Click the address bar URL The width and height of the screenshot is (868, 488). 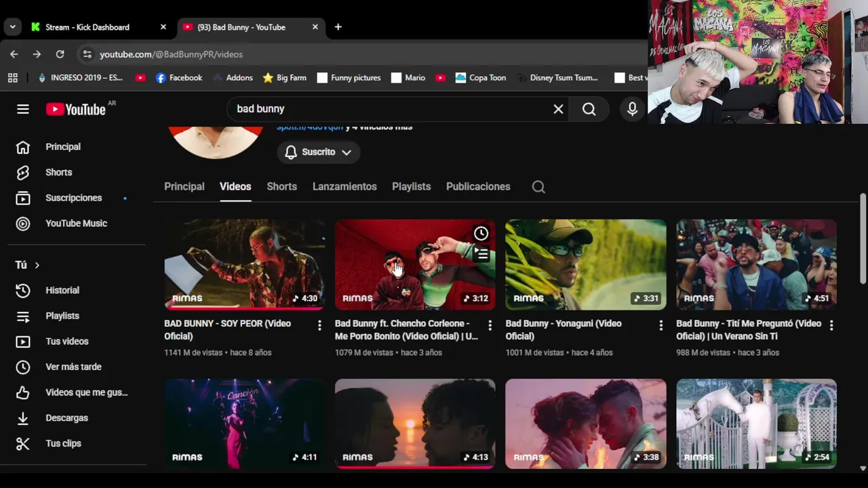coord(171,54)
